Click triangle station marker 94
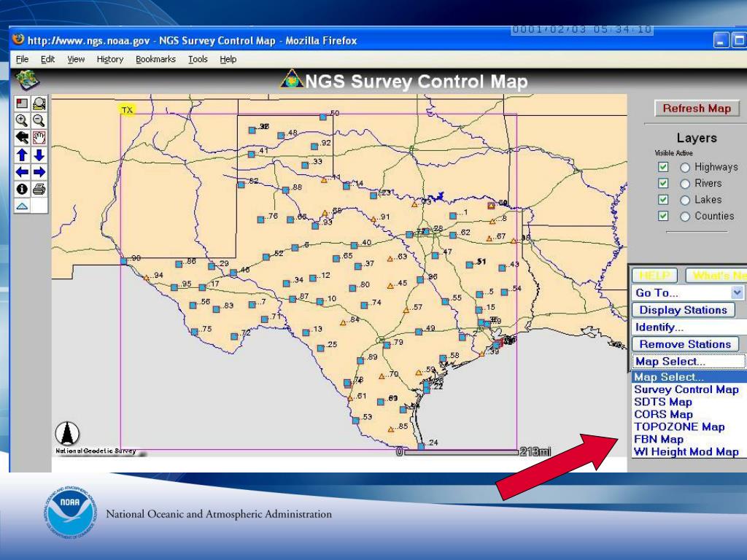The image size is (747, 560). [146, 278]
